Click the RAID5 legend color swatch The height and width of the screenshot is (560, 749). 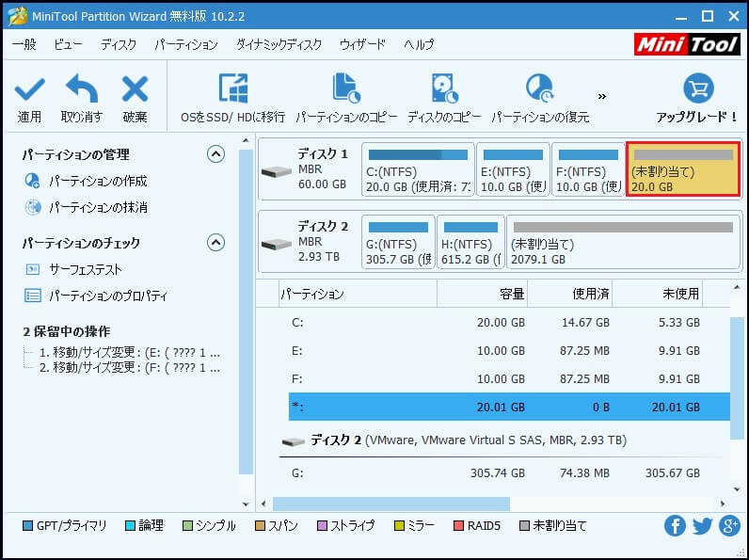coord(458,526)
